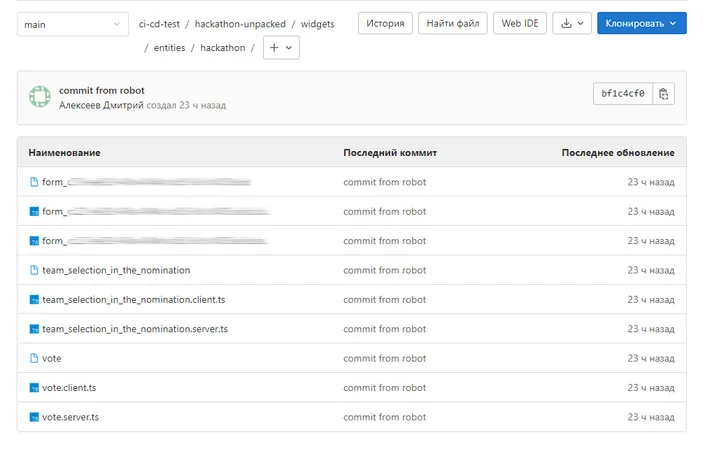Viewport: 712px width, 456px height.
Task: Open the plus add-file dropdown
Action: 281,48
